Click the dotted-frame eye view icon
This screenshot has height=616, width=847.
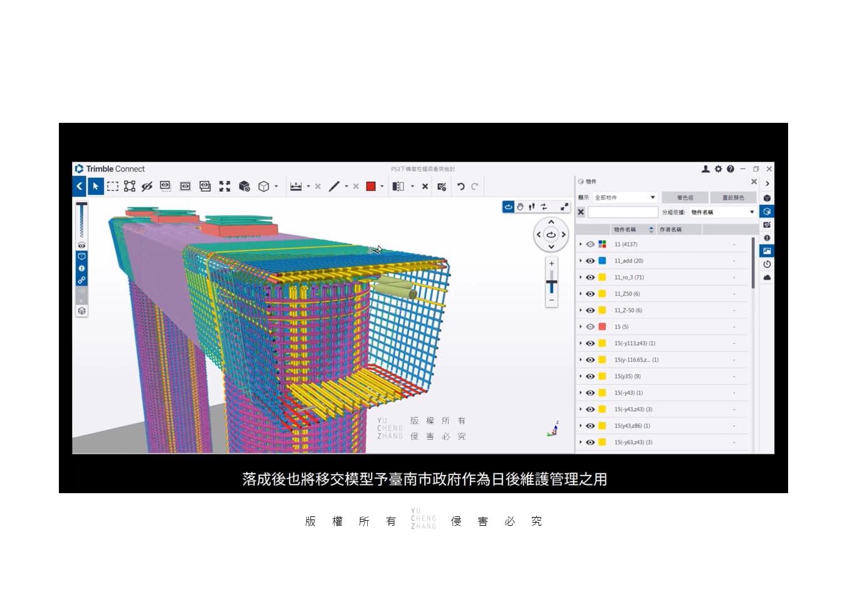185,186
